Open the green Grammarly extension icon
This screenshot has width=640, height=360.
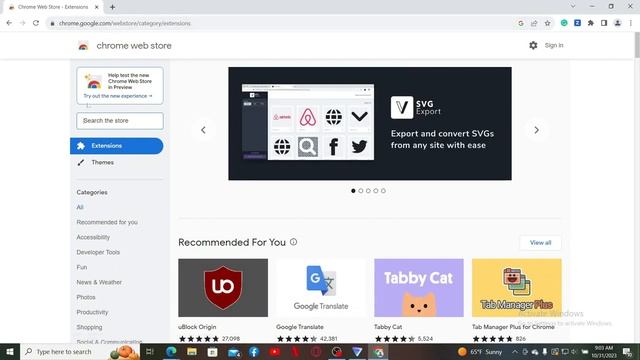point(564,23)
